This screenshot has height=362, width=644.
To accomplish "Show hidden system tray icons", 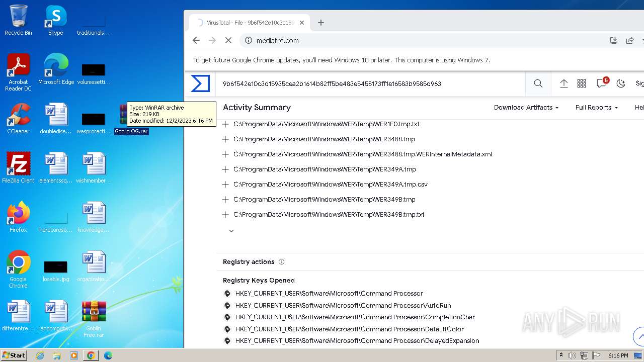I will pyautogui.click(x=561, y=355).
